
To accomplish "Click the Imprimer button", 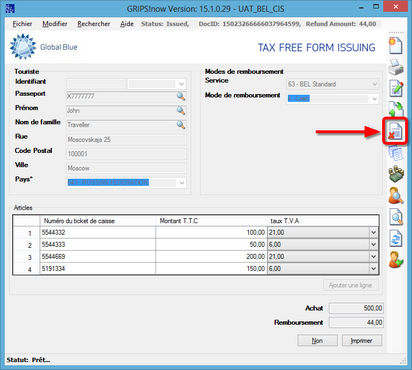I will (x=362, y=341).
